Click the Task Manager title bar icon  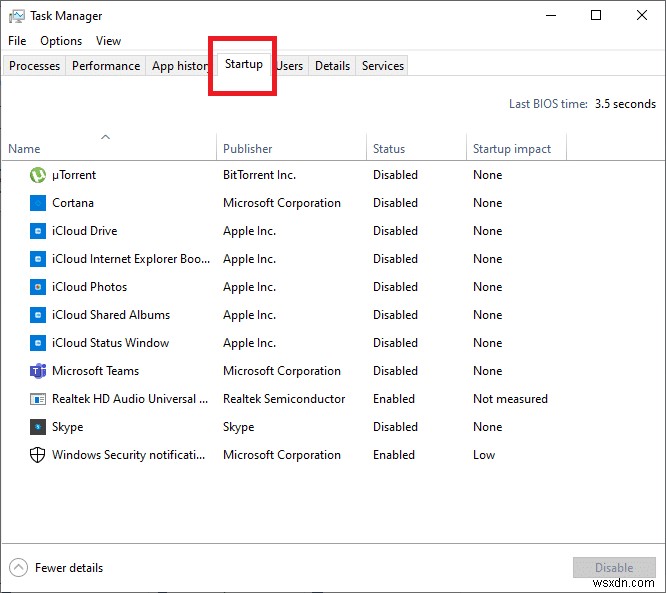[x=17, y=16]
